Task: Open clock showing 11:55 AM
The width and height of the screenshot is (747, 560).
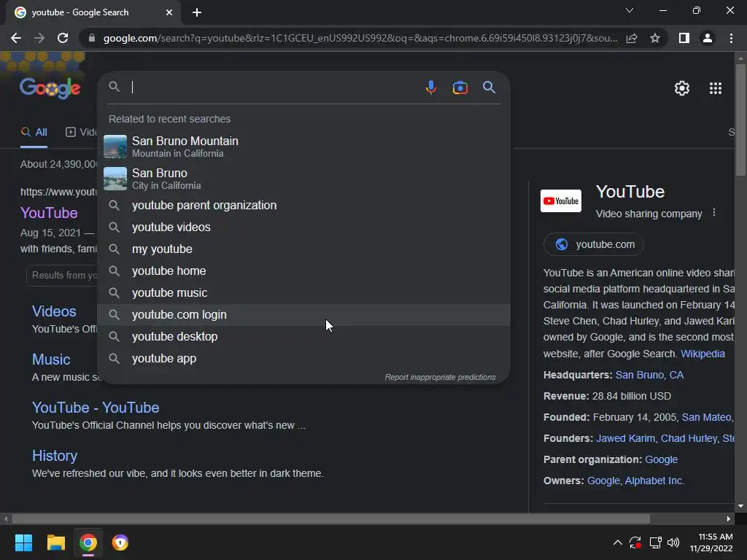Action: pos(711,542)
